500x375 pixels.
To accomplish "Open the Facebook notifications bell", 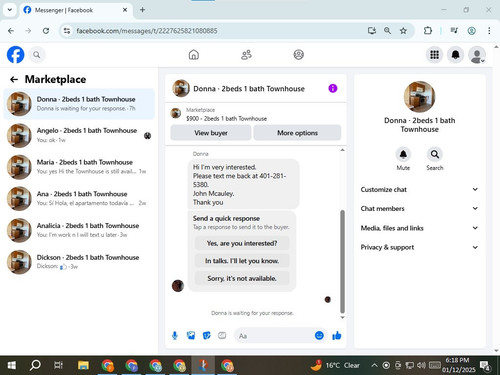I will tap(455, 55).
